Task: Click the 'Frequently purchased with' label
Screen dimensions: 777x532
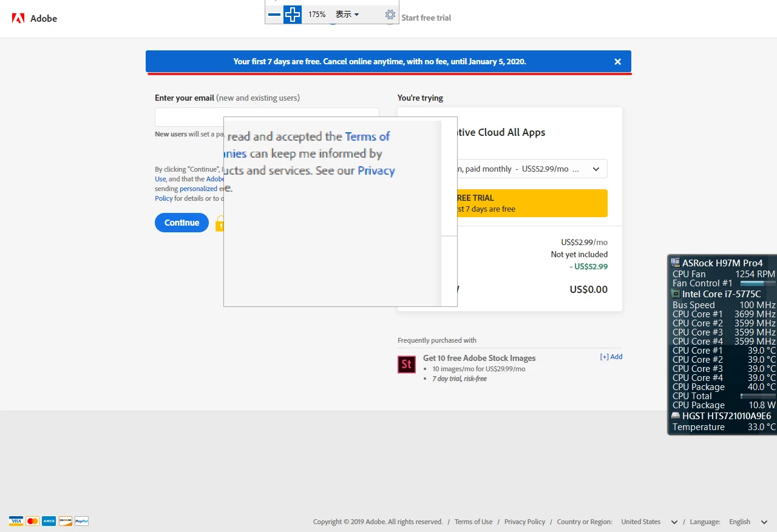Action: (437, 340)
